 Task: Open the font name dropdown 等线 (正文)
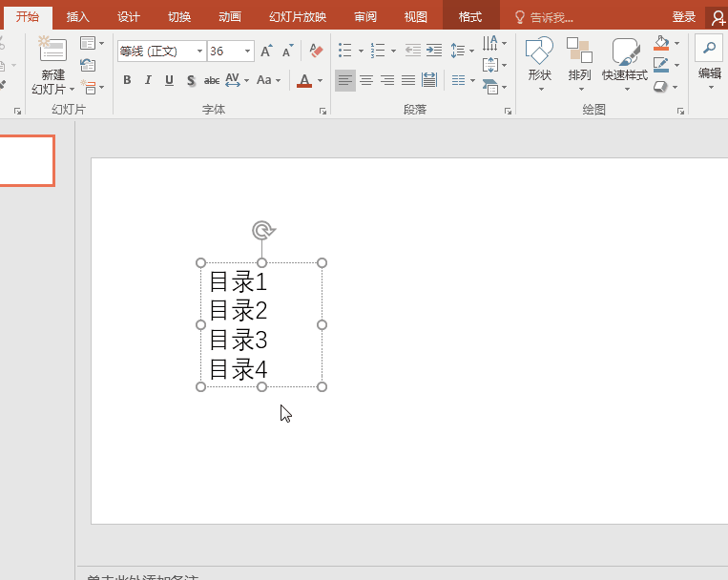(x=199, y=52)
